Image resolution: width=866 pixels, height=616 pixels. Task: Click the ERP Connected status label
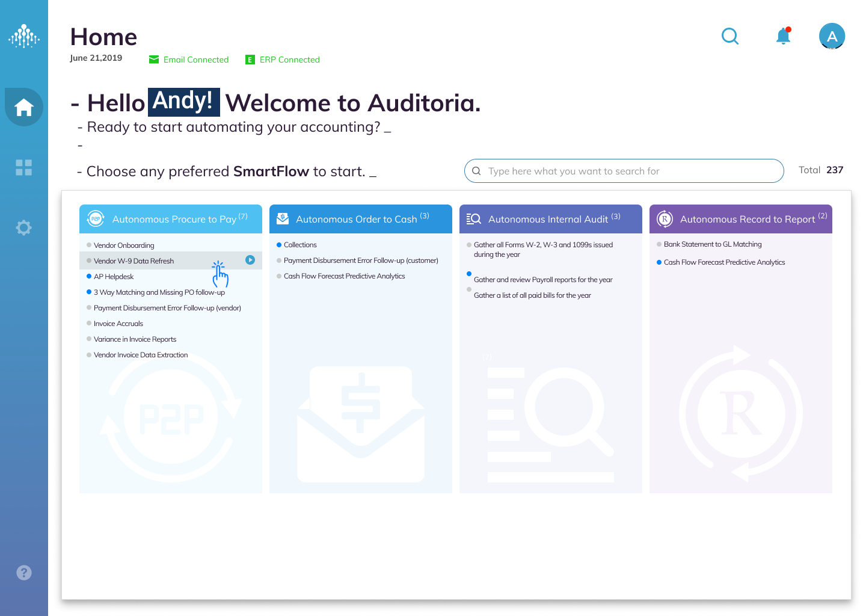pyautogui.click(x=290, y=60)
